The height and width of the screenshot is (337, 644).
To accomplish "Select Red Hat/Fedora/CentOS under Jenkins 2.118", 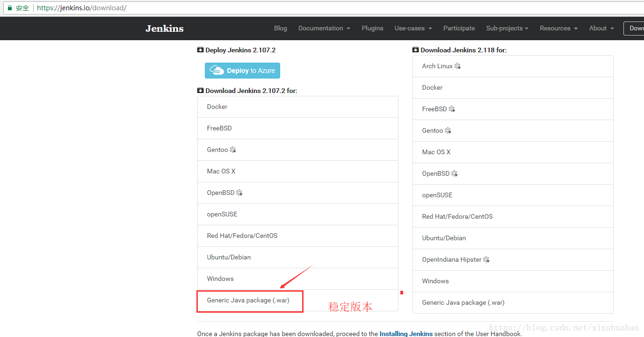I will pyautogui.click(x=513, y=217).
